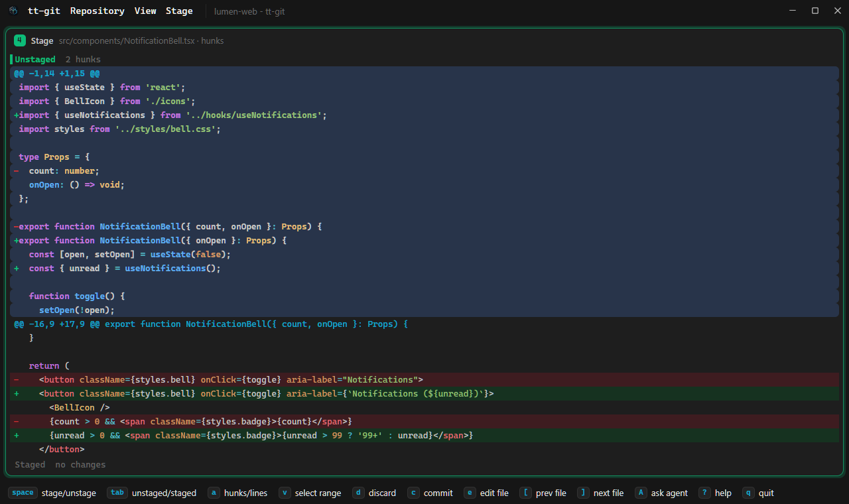Open help via the '?' hint
The width and height of the screenshot is (849, 504).
(715, 493)
